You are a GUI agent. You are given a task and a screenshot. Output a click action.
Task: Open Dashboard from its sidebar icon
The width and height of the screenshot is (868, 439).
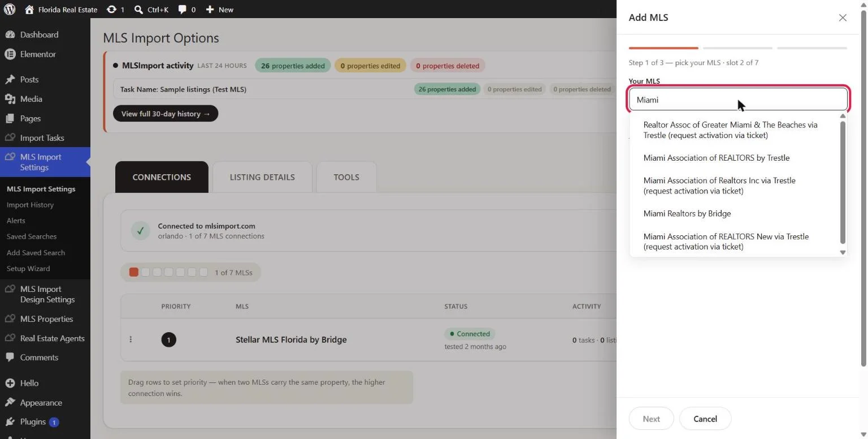10,35
